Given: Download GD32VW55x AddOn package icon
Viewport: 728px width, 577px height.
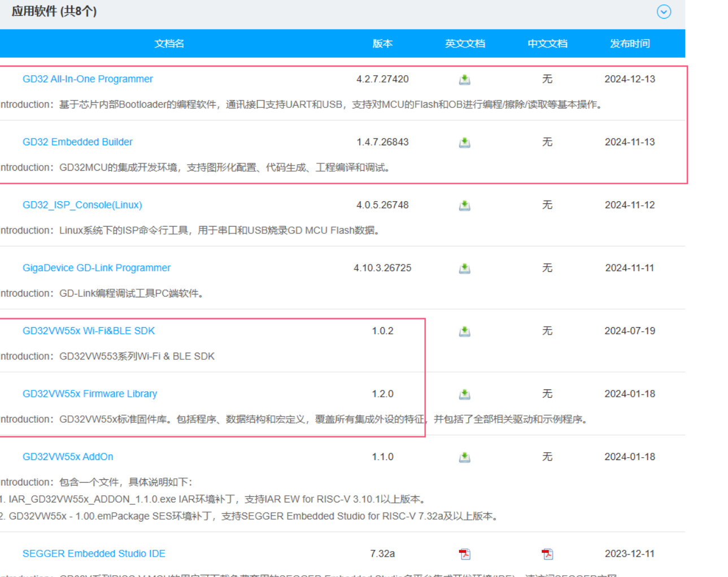Looking at the screenshot, I should point(464,457).
